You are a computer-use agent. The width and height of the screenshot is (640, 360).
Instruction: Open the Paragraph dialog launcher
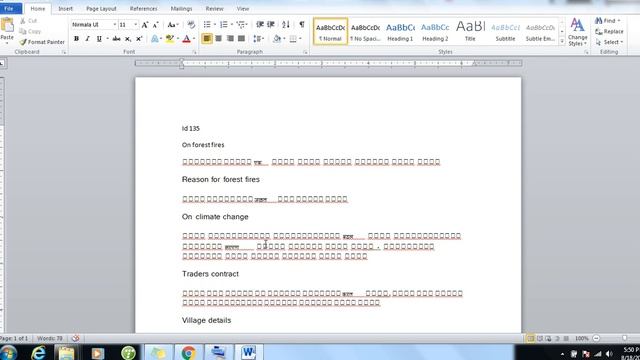305,52
